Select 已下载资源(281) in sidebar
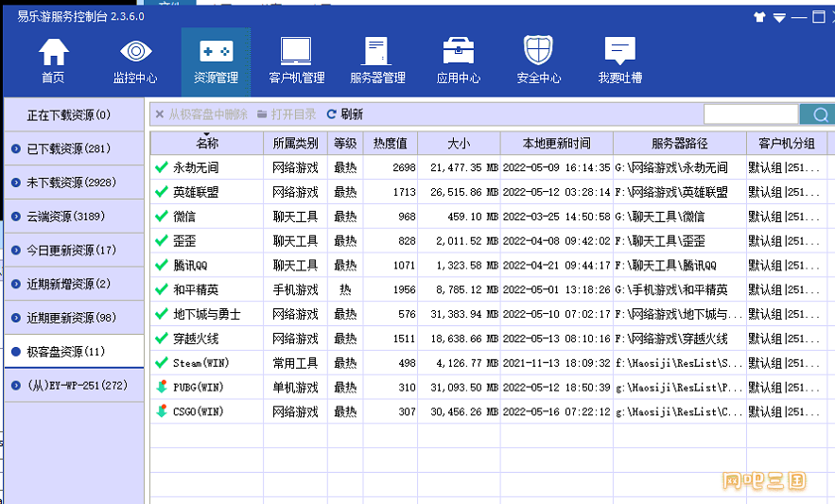This screenshot has width=835, height=504. pos(74,148)
